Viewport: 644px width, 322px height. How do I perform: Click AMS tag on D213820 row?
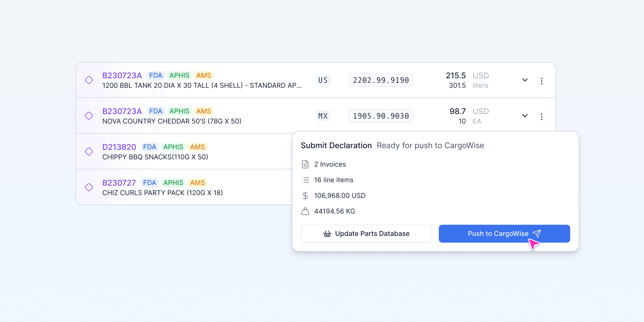(197, 147)
